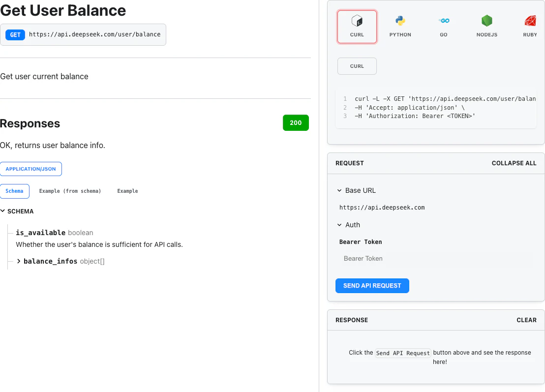Click CLEAR in the response panel

point(527,320)
